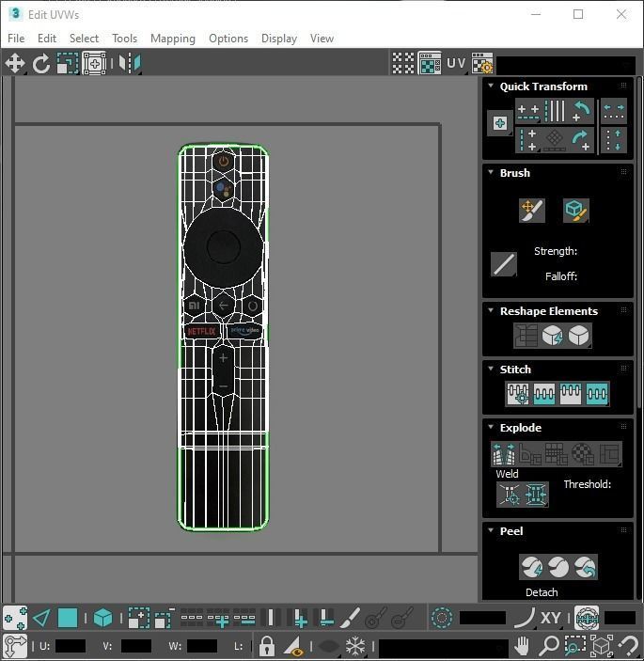The height and width of the screenshot is (661, 644).
Task: Click the U coordinate input field
Action: [x=71, y=646]
